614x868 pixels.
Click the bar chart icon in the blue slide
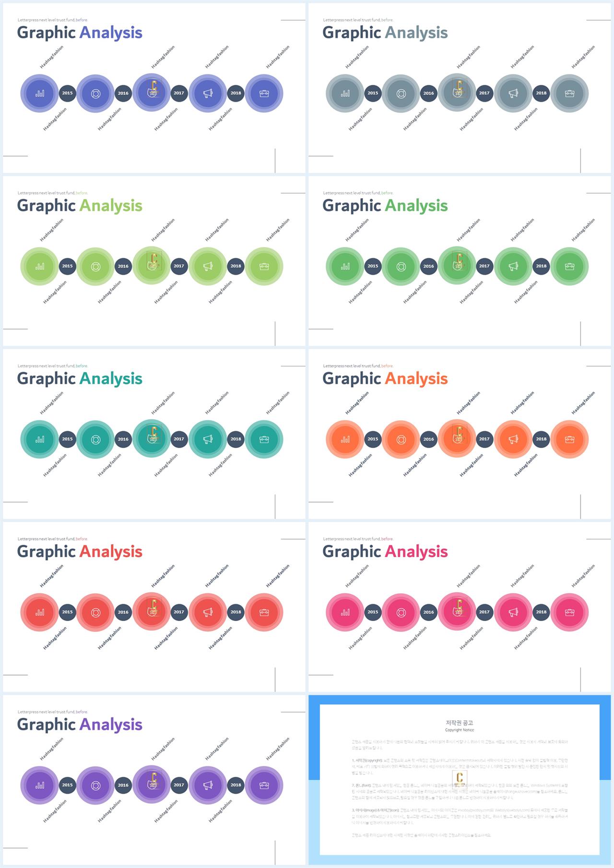40,94
